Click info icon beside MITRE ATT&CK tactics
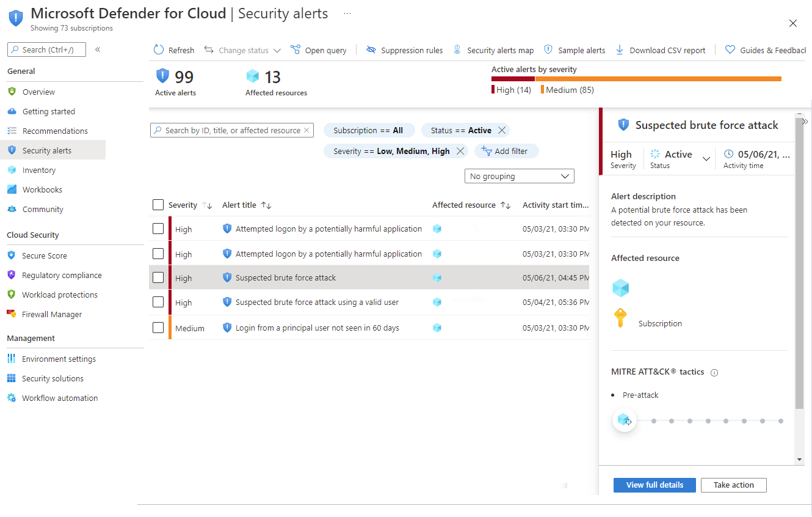This screenshot has height=517, width=812. coord(714,372)
